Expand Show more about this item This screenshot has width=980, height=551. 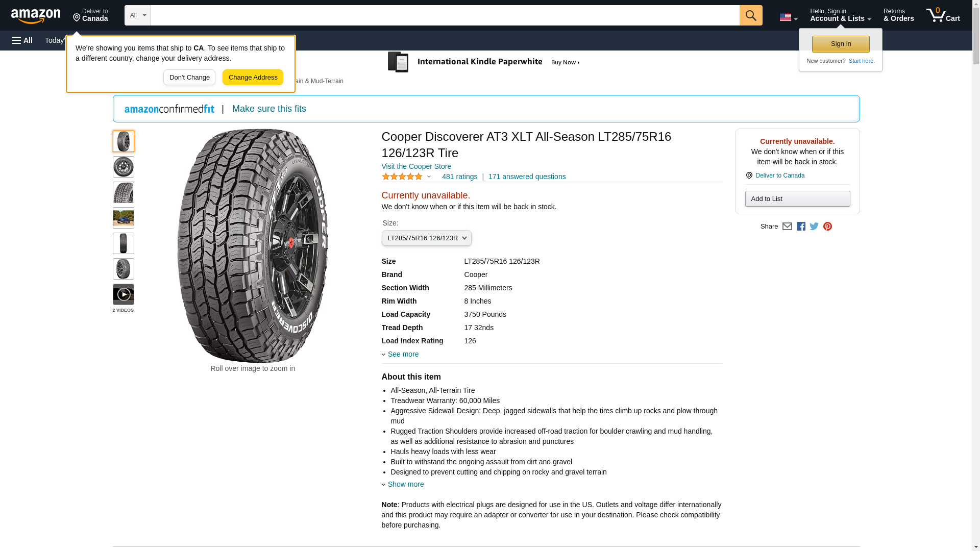[405, 484]
